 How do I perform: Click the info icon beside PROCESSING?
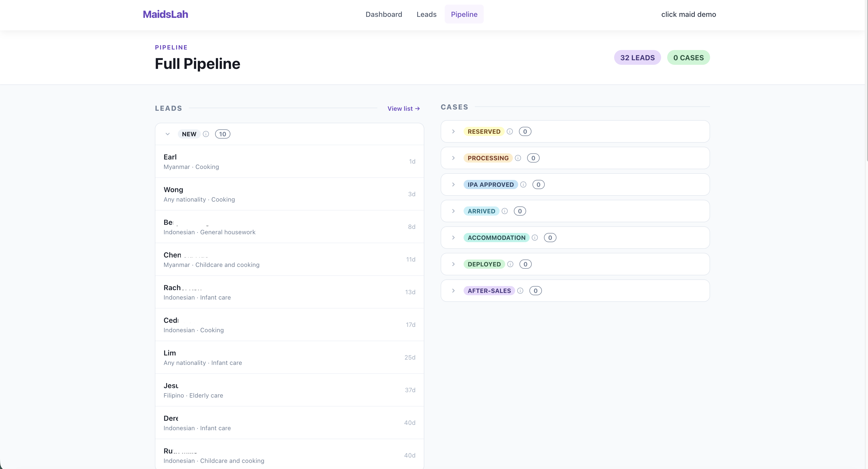(518, 158)
